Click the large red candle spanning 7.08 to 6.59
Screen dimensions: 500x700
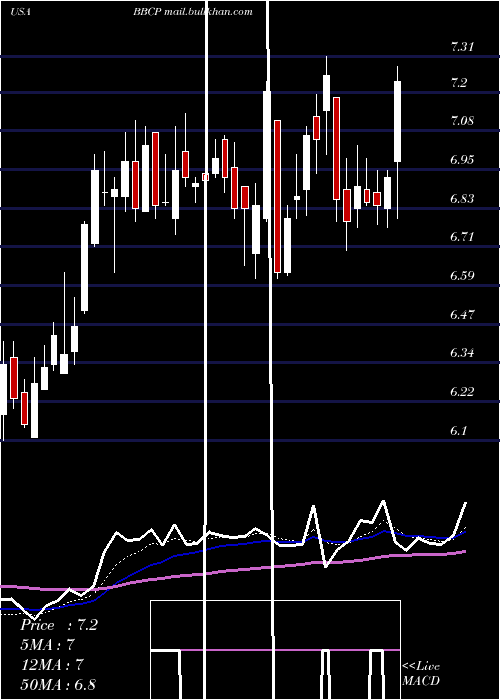[x=278, y=196]
